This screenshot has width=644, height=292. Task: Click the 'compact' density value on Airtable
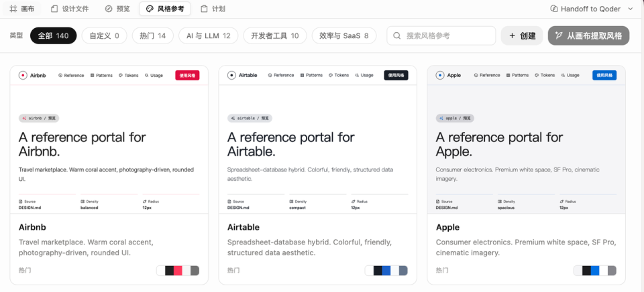[x=298, y=208]
